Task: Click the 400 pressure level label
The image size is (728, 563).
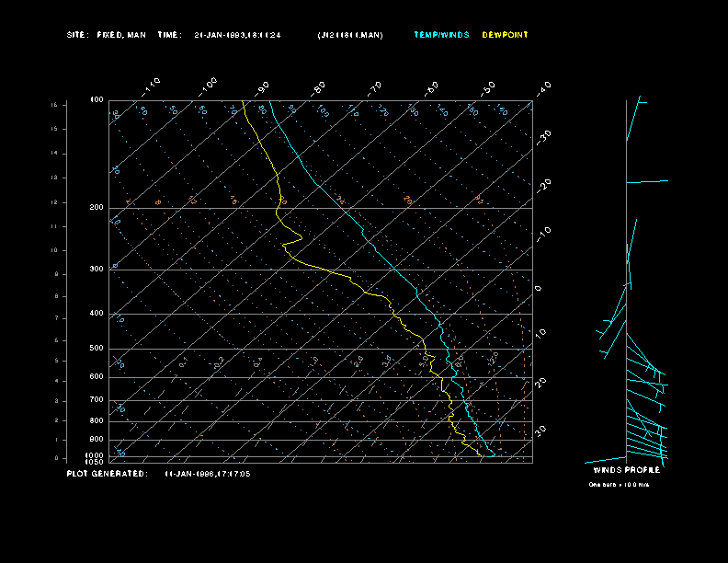Action: coord(97,314)
